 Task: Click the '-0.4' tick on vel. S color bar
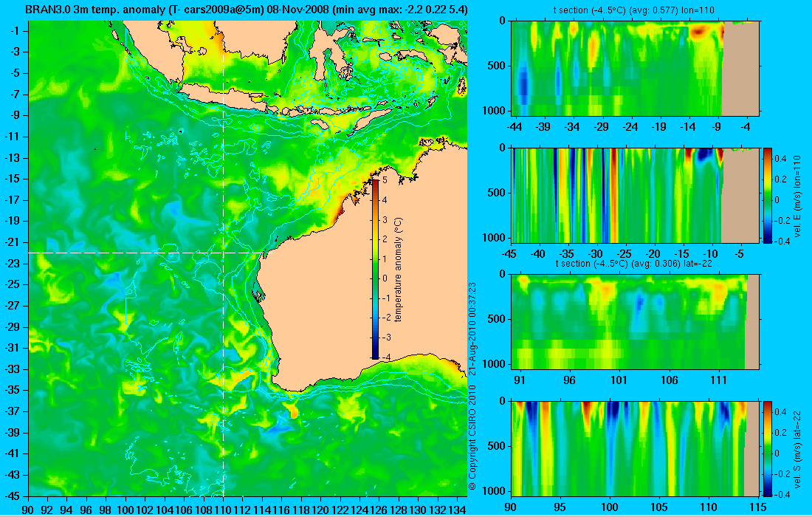pyautogui.click(x=780, y=494)
